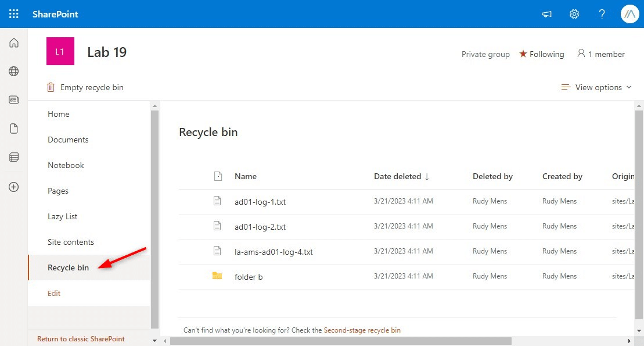The image size is (644, 346).
Task: Open My sites globe icon
Action: 14,71
